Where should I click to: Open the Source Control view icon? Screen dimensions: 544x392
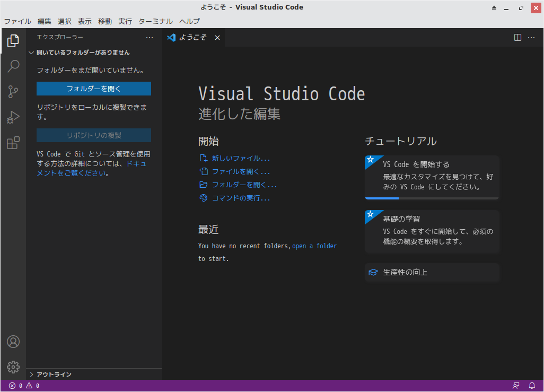(13, 92)
